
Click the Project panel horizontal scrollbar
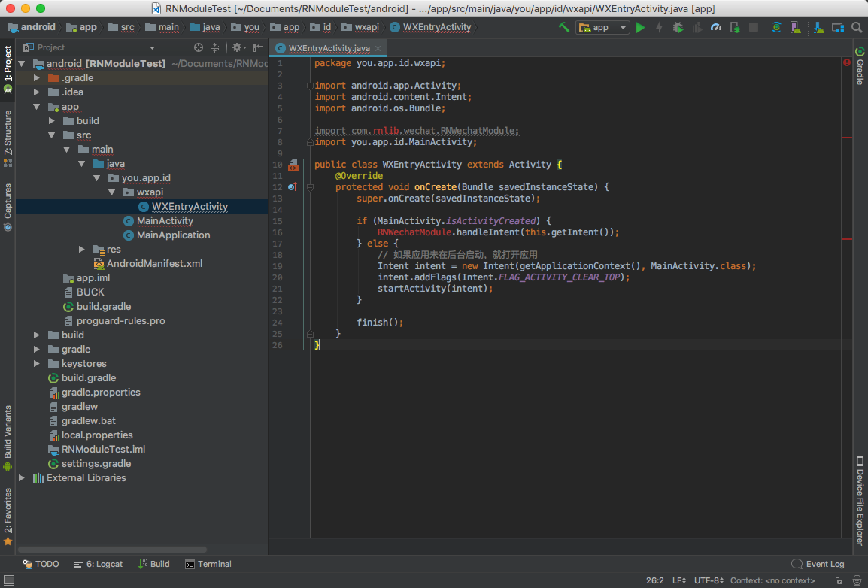(113, 550)
